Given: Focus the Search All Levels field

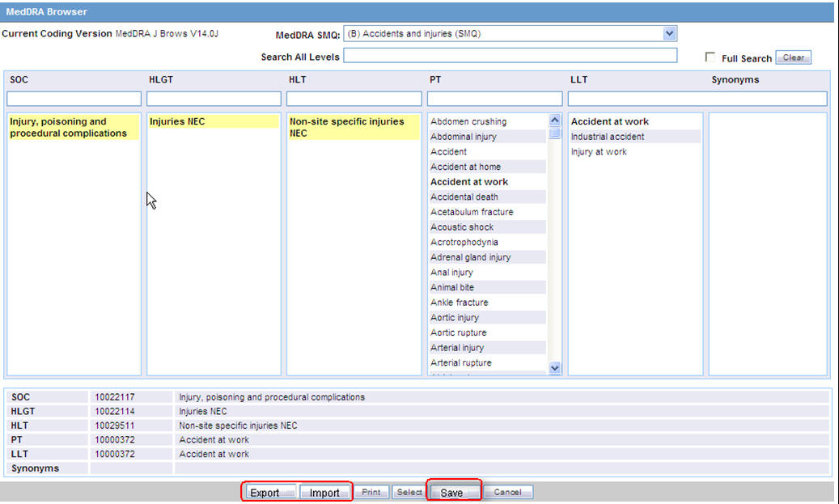Looking at the screenshot, I should click(x=510, y=56).
